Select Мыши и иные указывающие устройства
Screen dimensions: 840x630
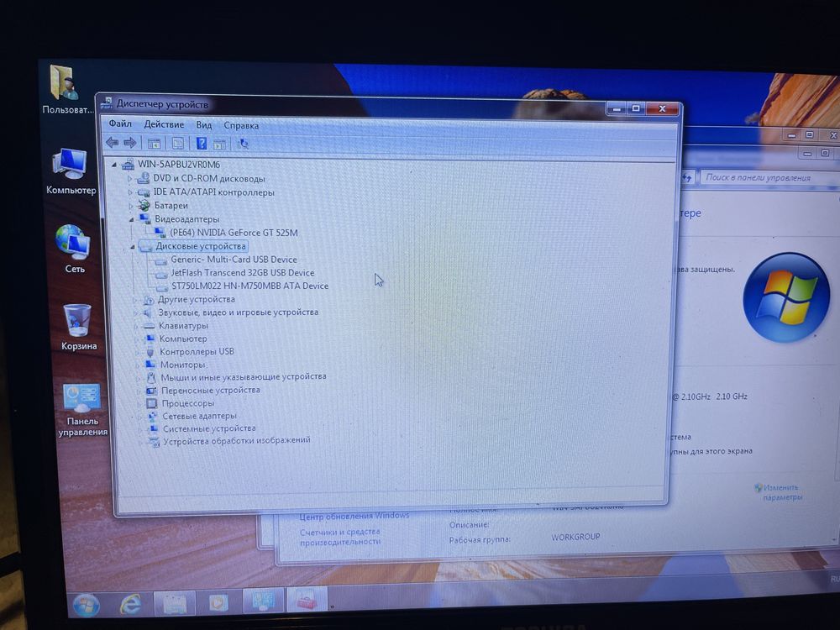click(x=244, y=376)
